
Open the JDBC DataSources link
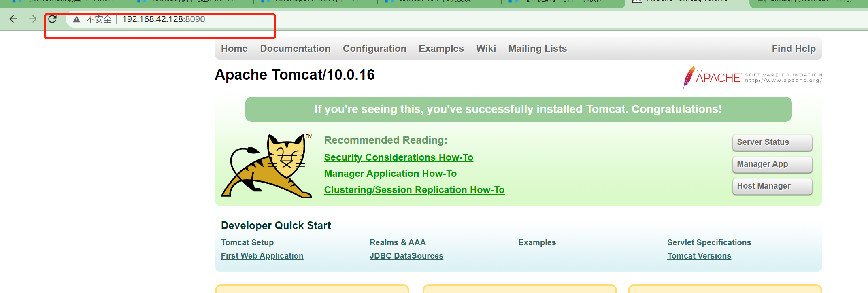[406, 256]
